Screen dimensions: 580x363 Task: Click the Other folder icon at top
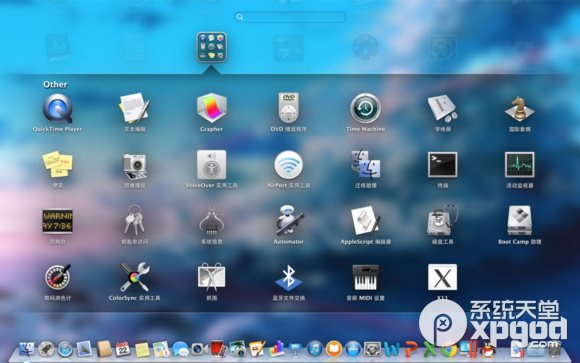click(211, 47)
